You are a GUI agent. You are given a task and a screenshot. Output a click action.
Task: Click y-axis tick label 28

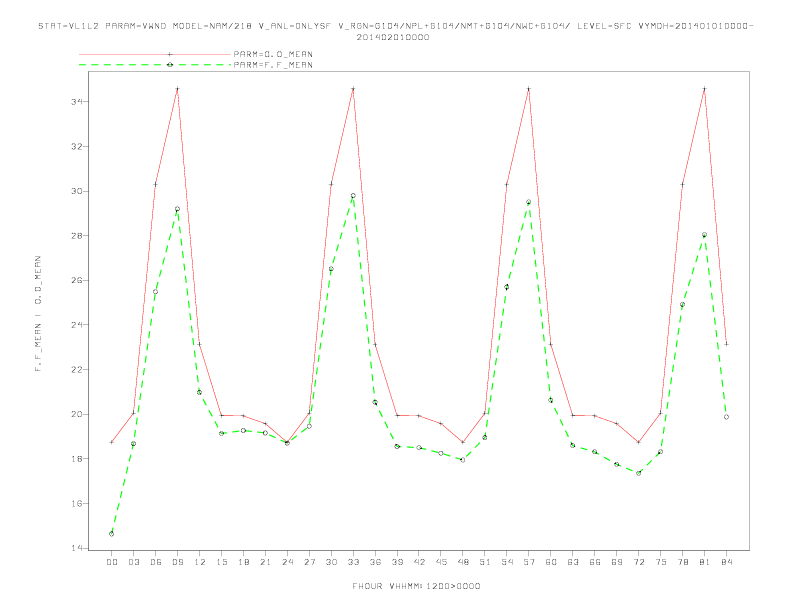(x=76, y=236)
